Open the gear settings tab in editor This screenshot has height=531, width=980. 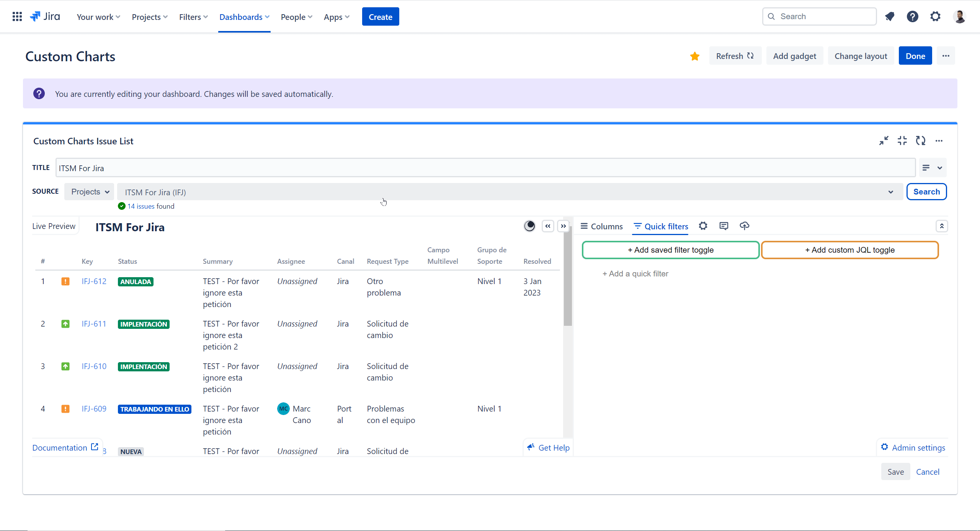(x=703, y=226)
